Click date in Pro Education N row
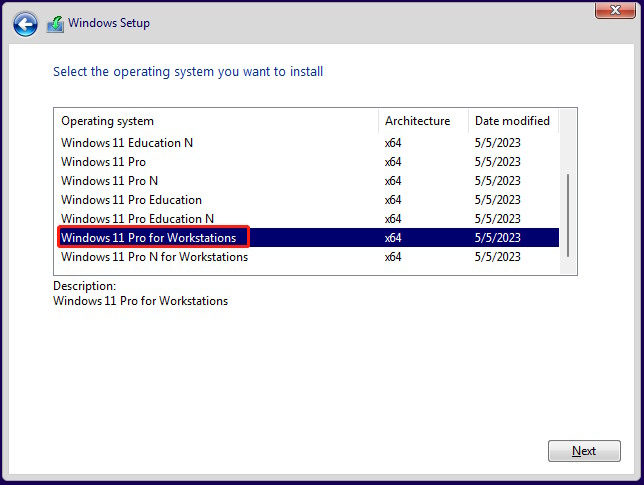Viewport: 644px width, 485px height. pyautogui.click(x=497, y=219)
